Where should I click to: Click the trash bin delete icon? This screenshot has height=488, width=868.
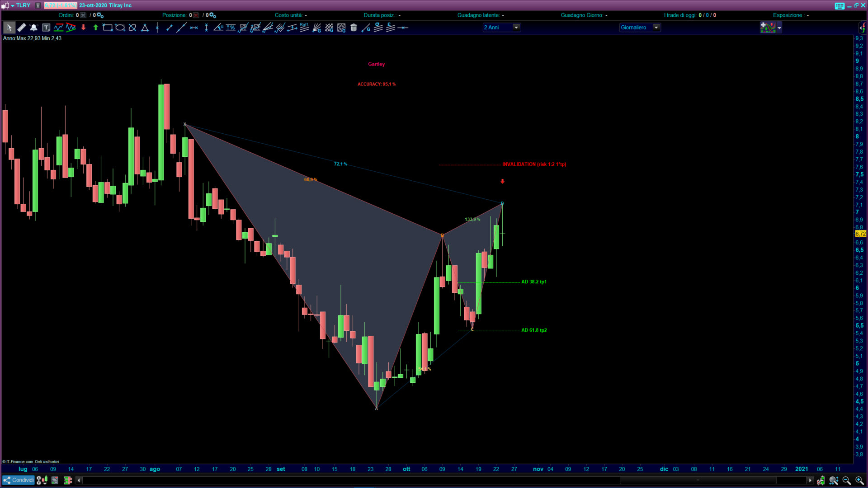354,28
